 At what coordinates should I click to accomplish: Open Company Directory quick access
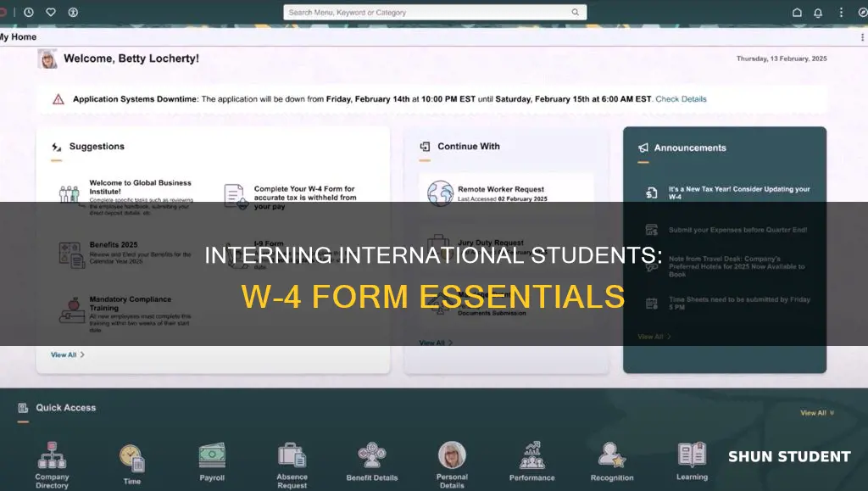pyautogui.click(x=52, y=465)
